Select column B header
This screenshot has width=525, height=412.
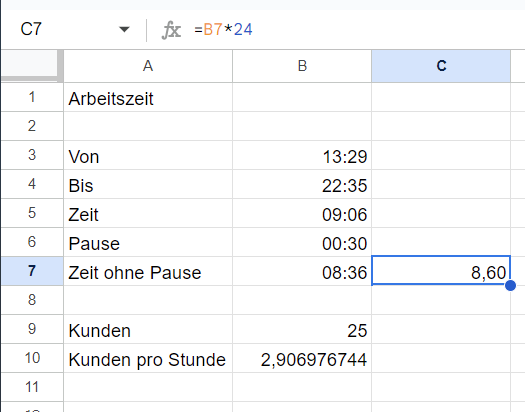click(x=302, y=66)
